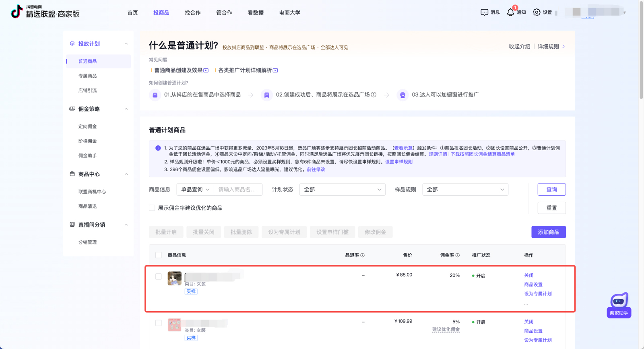Click the 添加商品 button

549,232
